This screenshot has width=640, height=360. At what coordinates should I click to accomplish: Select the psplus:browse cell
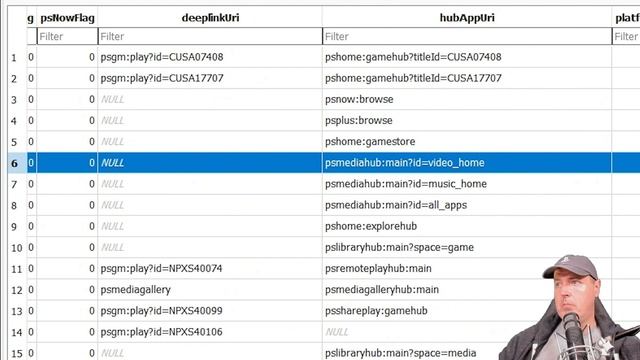(x=467, y=120)
